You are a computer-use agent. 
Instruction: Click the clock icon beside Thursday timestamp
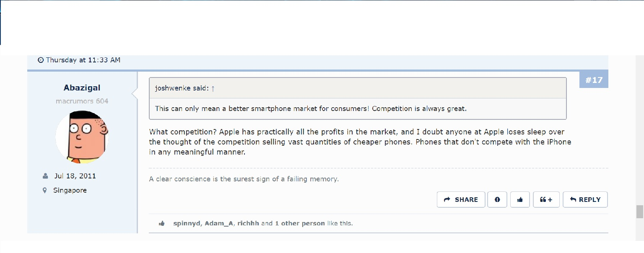(41, 60)
